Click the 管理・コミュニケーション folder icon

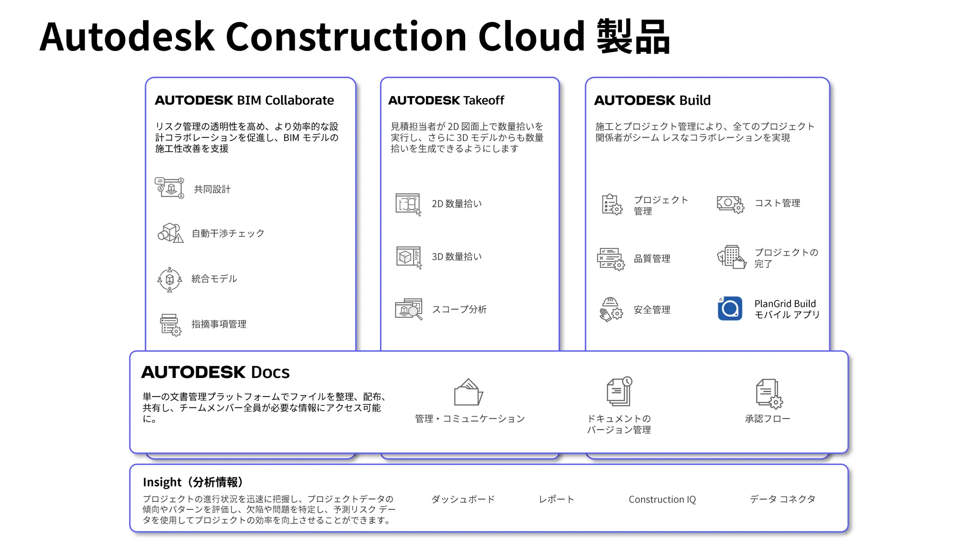(468, 392)
